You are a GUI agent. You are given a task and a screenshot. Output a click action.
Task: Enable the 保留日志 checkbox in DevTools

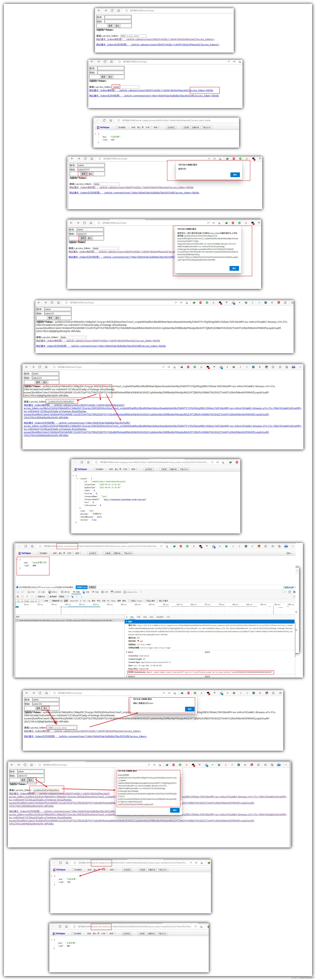36,597
